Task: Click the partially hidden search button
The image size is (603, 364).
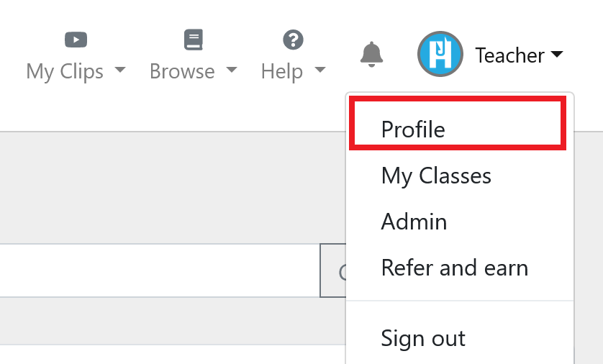Action: (x=333, y=270)
